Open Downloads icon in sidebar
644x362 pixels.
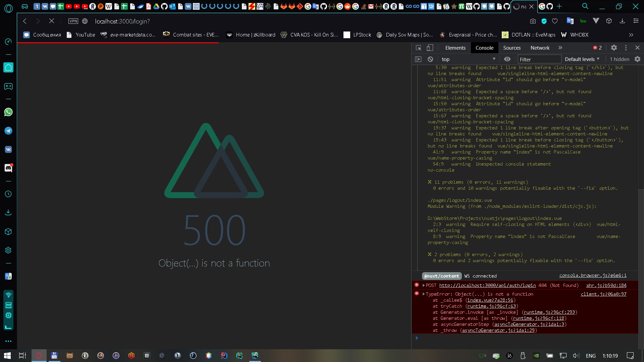pyautogui.click(x=8, y=213)
